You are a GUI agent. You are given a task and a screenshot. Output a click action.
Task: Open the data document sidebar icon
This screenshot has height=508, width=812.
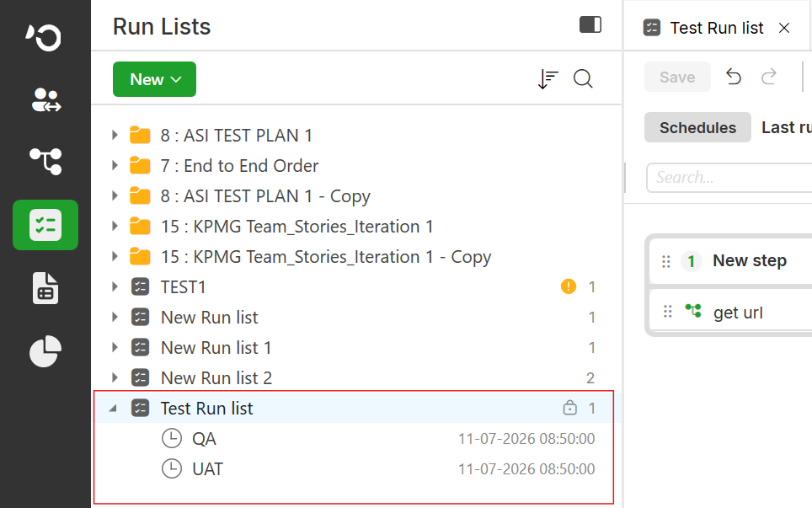[45, 288]
